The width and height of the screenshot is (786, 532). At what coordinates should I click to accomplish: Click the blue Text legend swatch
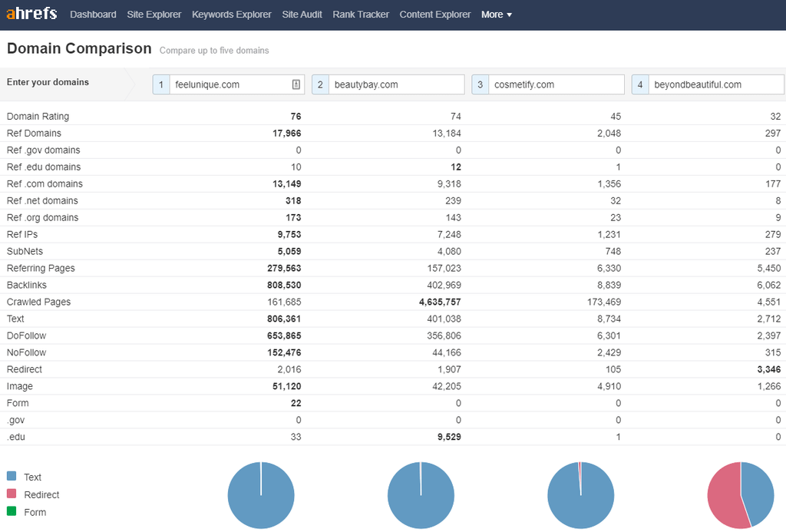[x=12, y=476]
